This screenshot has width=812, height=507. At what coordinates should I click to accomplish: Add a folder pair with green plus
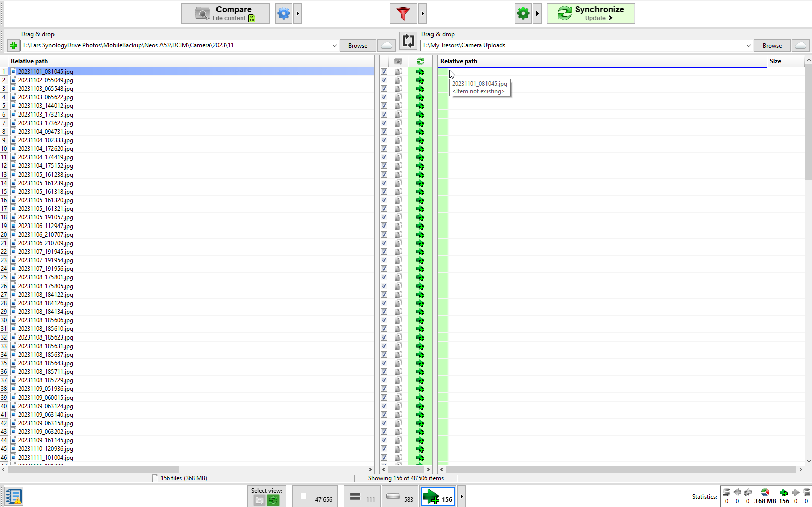(13, 46)
